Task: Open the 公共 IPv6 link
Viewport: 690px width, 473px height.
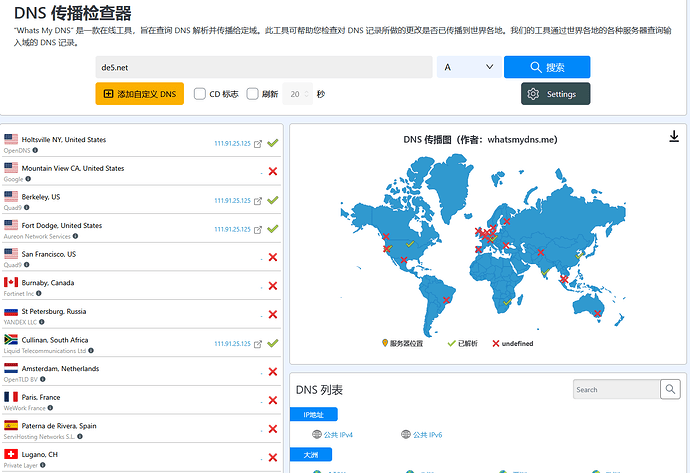Action: (x=422, y=435)
